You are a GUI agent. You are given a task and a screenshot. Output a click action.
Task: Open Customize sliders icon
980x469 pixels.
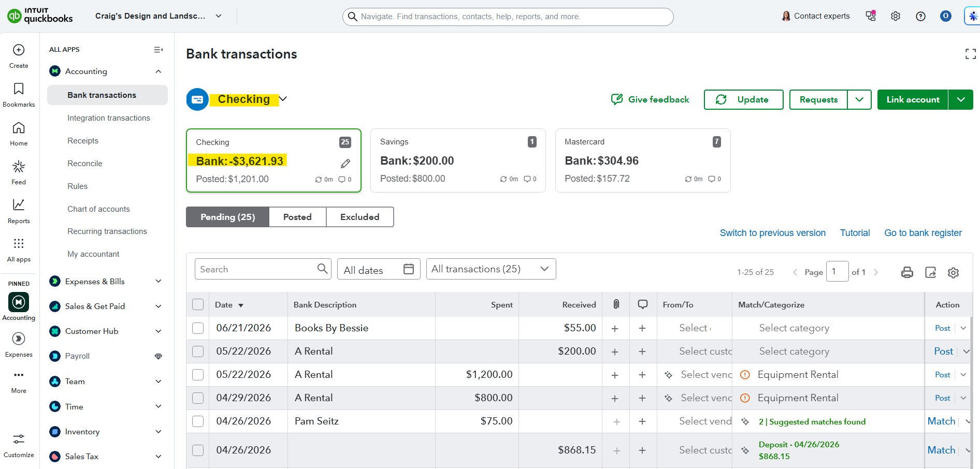click(19, 439)
